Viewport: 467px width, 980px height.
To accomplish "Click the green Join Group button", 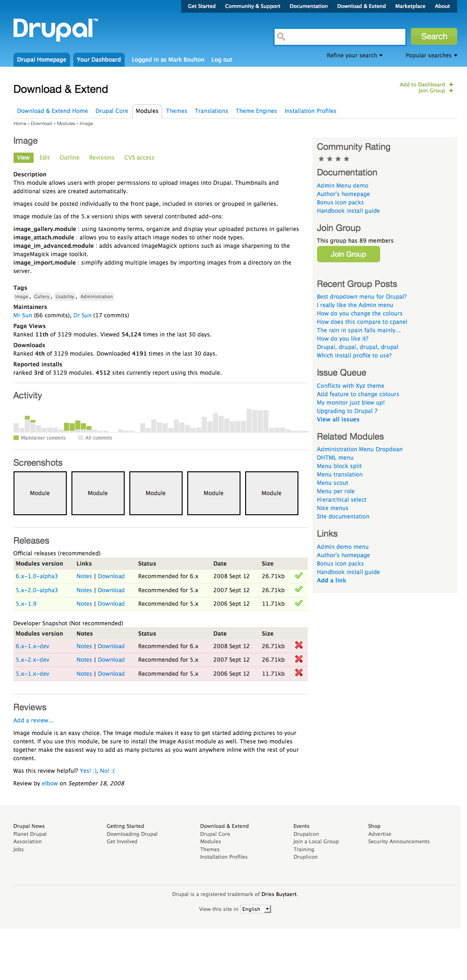I will (x=348, y=254).
